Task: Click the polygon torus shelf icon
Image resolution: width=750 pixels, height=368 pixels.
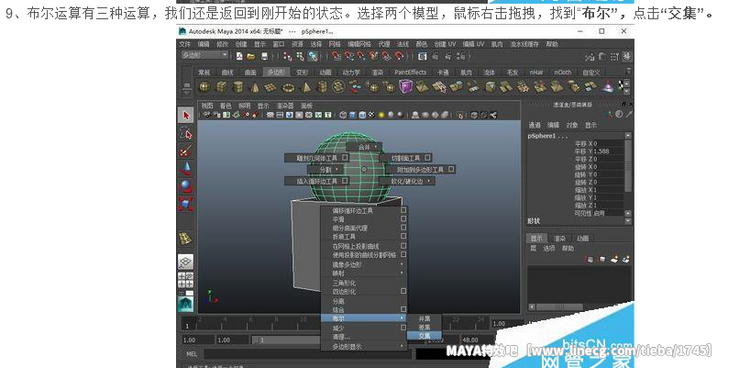Action: pyautogui.click(x=288, y=87)
